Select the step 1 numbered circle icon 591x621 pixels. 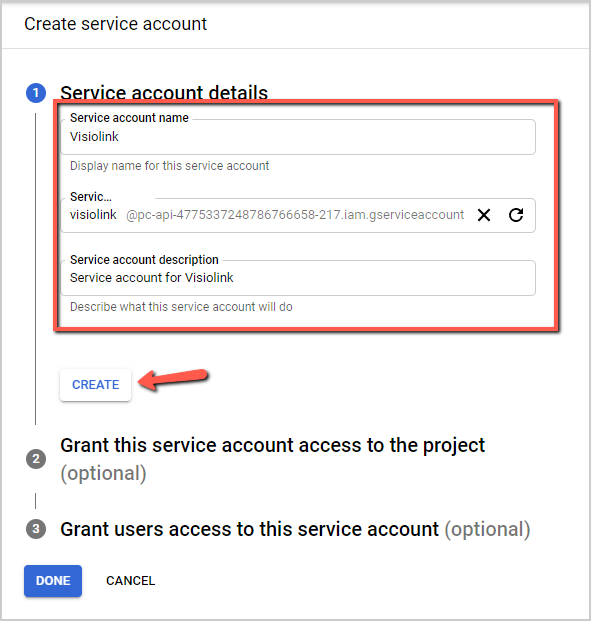[x=36, y=93]
